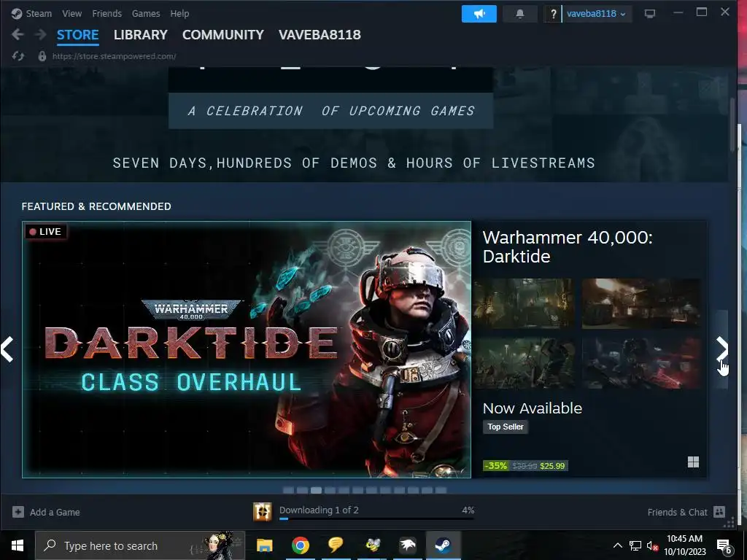
Task: Show hidden system tray icons
Action: pos(617,545)
